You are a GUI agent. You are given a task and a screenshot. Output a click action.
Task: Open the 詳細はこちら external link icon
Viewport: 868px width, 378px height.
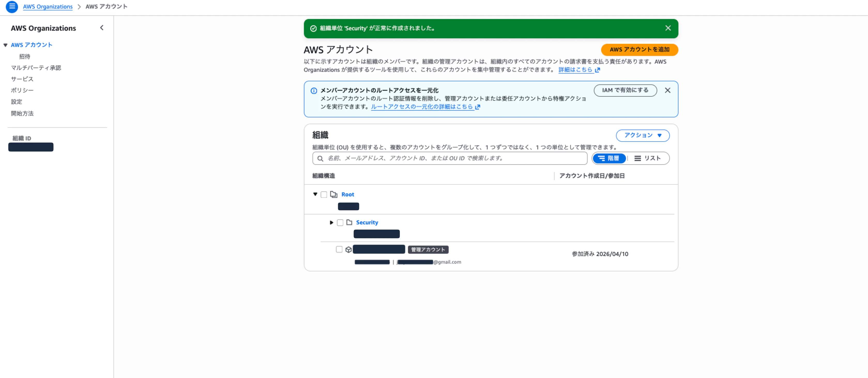598,70
